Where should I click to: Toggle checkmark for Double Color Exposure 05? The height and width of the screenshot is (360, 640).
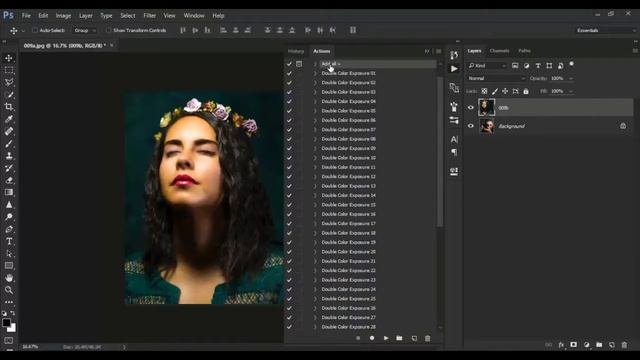tap(289, 111)
